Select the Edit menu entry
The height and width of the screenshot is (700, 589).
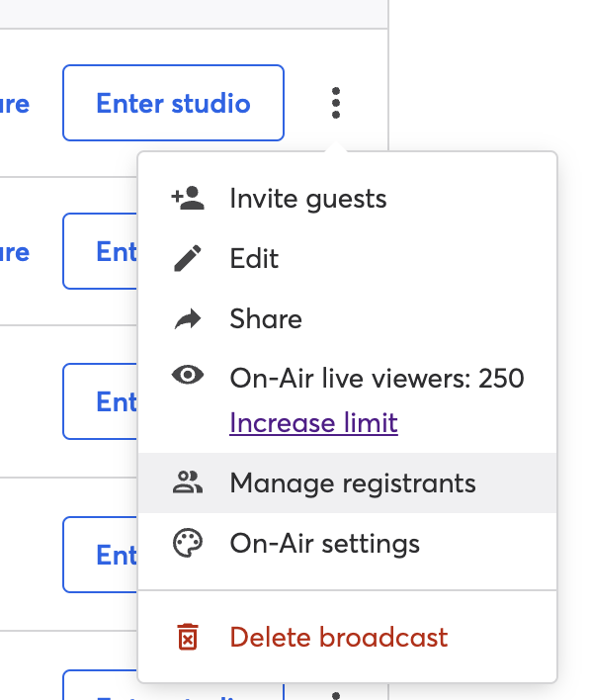coord(348,258)
